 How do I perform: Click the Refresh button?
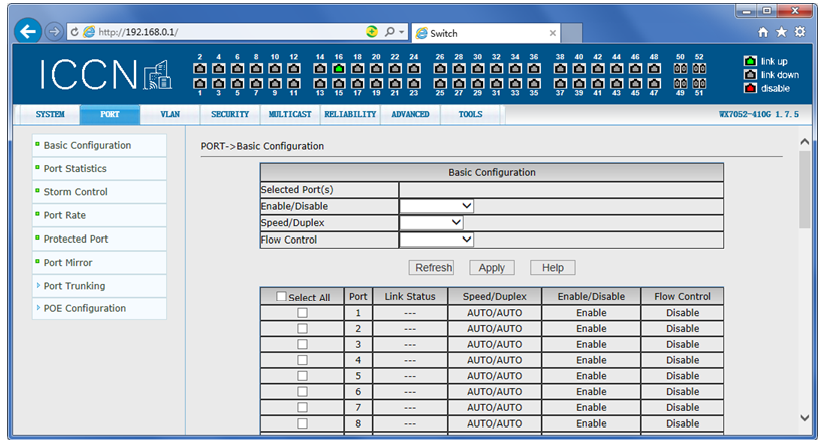point(431,268)
